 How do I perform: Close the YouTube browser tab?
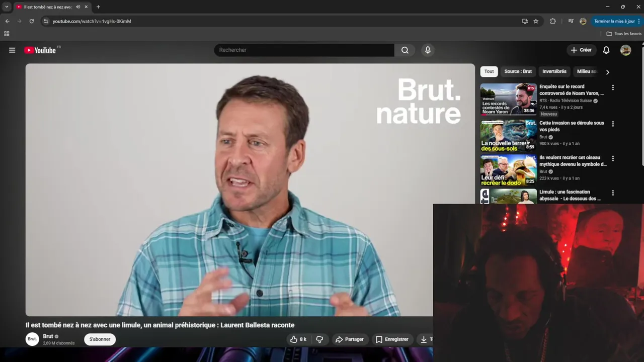(87, 7)
